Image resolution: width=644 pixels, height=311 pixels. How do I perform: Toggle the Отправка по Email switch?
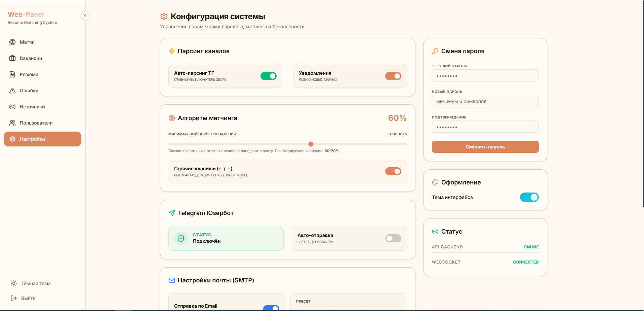click(x=271, y=307)
